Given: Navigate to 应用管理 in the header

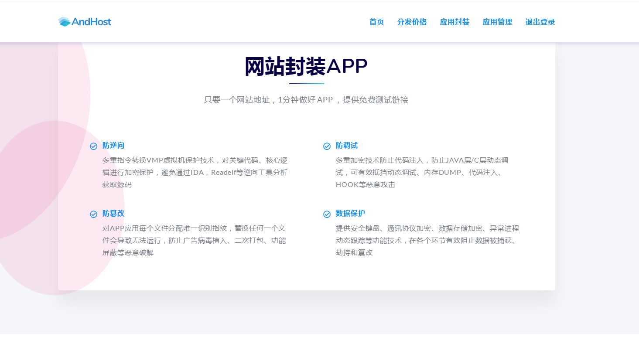Looking at the screenshot, I should pos(497,22).
